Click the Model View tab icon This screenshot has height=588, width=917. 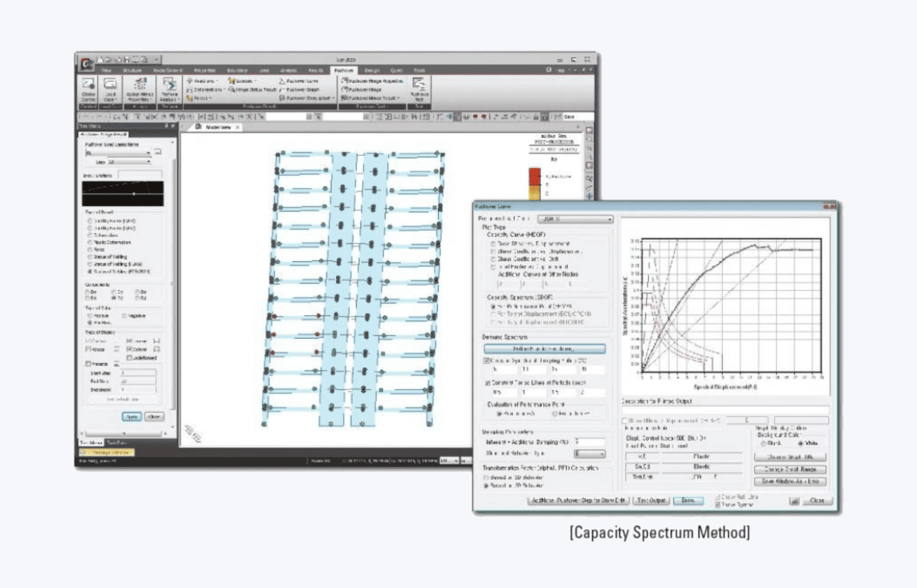(x=199, y=127)
